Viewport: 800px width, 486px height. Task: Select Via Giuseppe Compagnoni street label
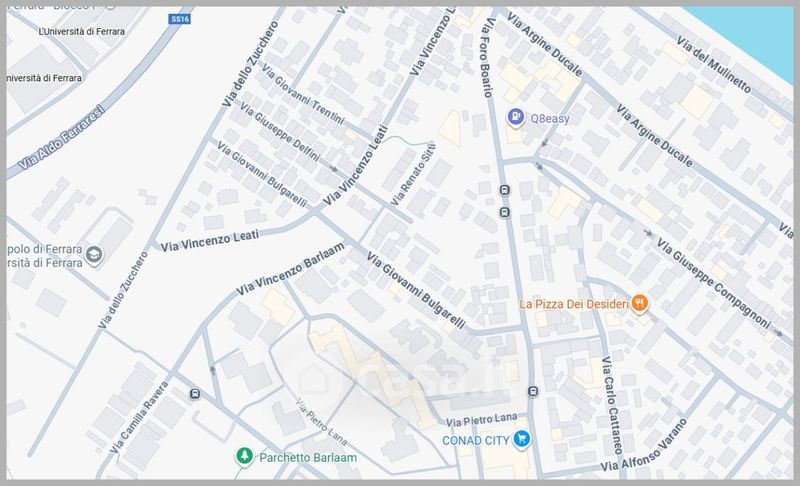point(713,283)
